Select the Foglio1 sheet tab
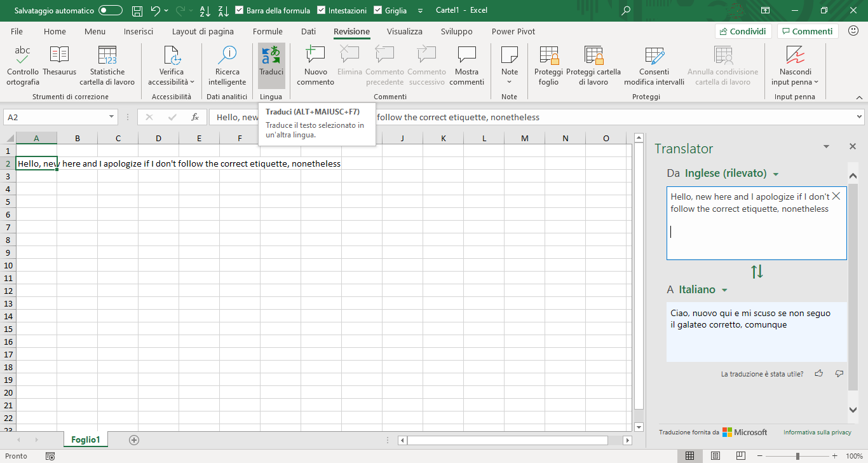The width and height of the screenshot is (868, 463). (x=86, y=439)
